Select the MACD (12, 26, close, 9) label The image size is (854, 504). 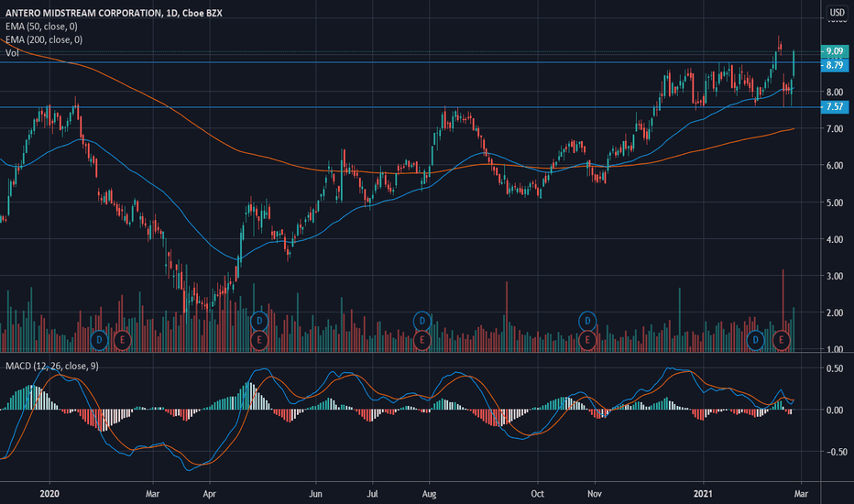51,367
